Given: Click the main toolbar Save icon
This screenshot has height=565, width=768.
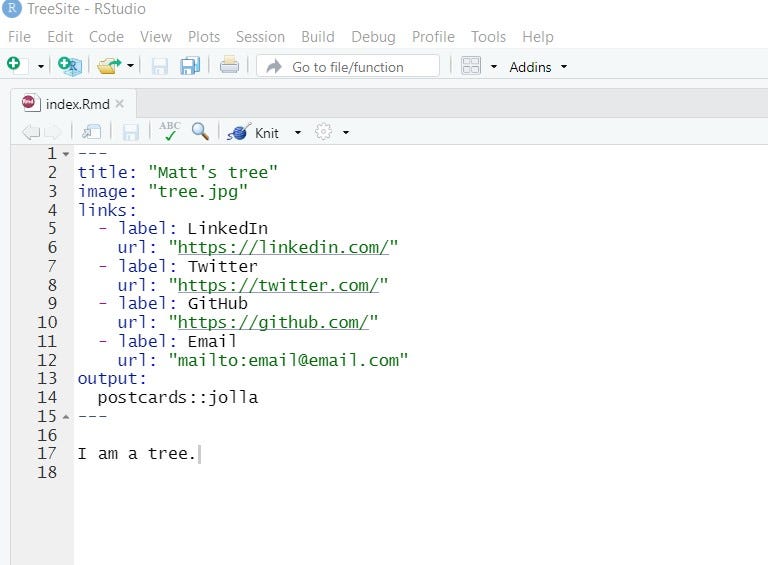Looking at the screenshot, I should [x=160, y=66].
